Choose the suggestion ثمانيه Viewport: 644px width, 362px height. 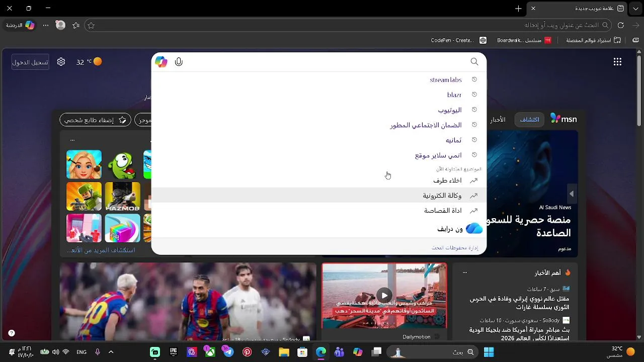[x=319, y=140]
